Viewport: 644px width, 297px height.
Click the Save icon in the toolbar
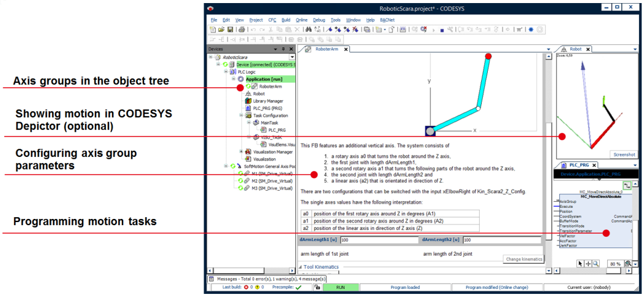230,30
